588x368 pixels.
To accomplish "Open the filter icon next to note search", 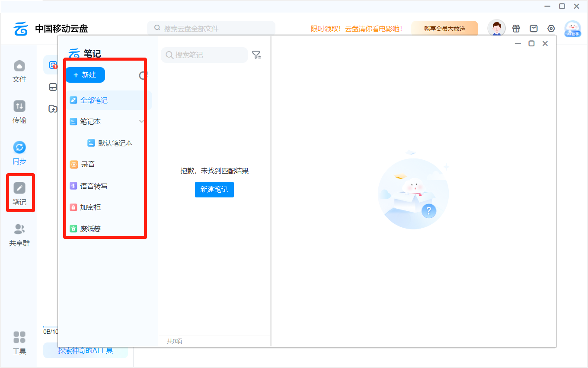I will 256,55.
